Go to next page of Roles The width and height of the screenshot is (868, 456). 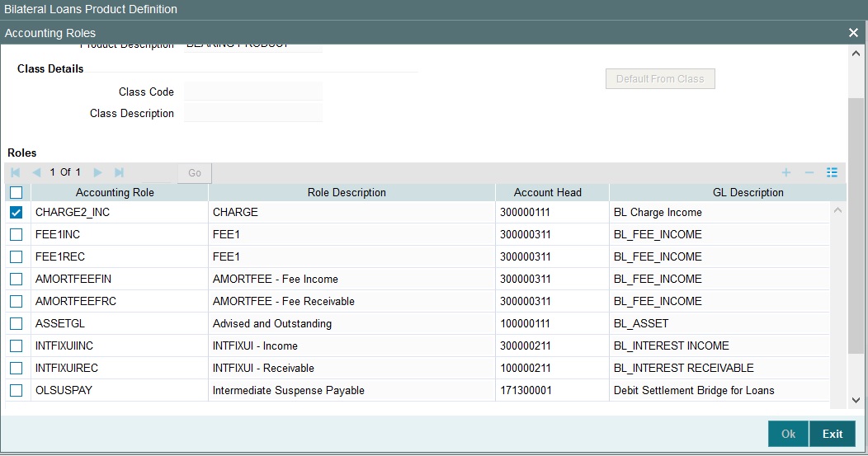click(97, 172)
